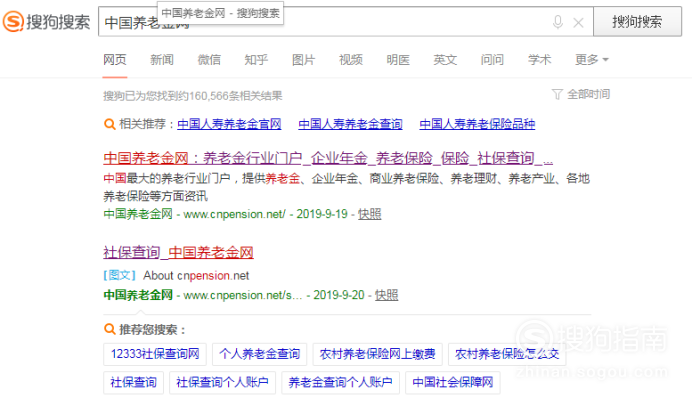Click suggestion 农村养老保险网上缴费
The image size is (692, 406).
[377, 354]
